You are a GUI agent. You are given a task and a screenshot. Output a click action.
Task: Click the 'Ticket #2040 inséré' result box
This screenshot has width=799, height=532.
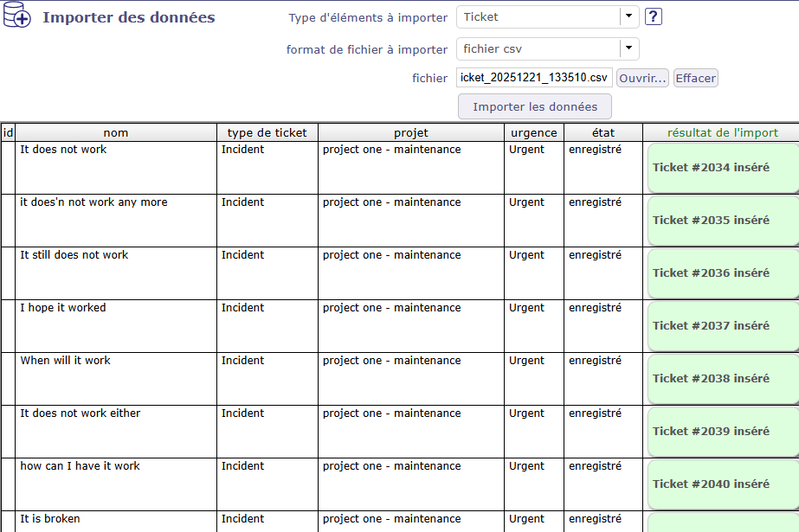pyautogui.click(x=722, y=484)
